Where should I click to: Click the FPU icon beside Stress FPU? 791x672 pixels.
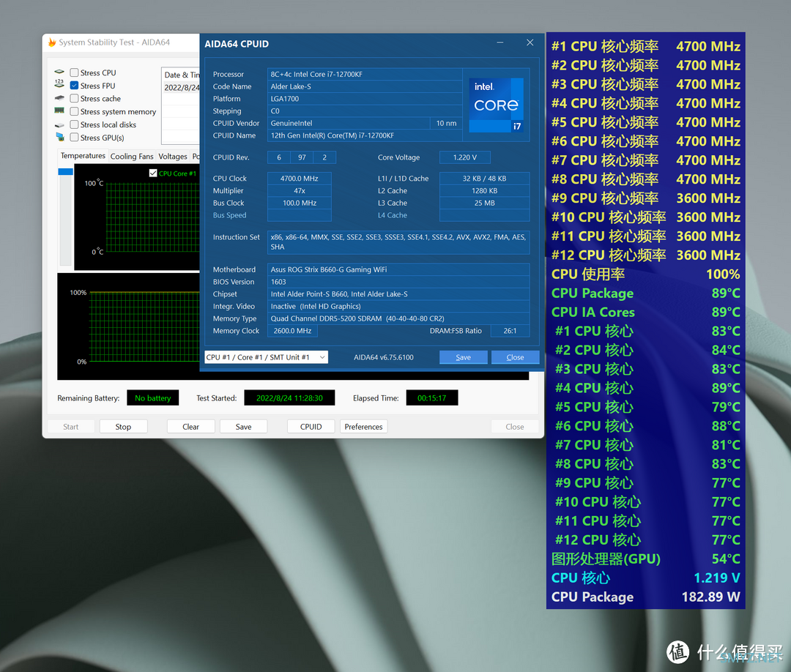[59, 86]
